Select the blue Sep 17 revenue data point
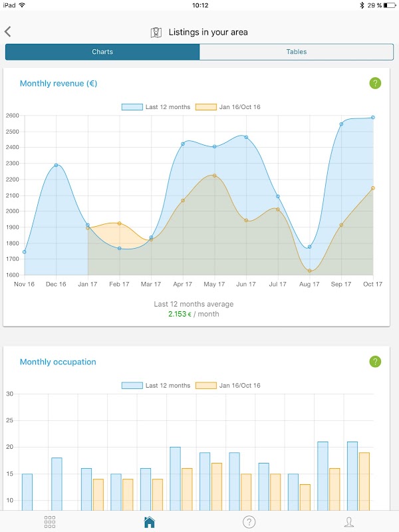Image resolution: width=399 pixels, height=532 pixels. tap(341, 124)
